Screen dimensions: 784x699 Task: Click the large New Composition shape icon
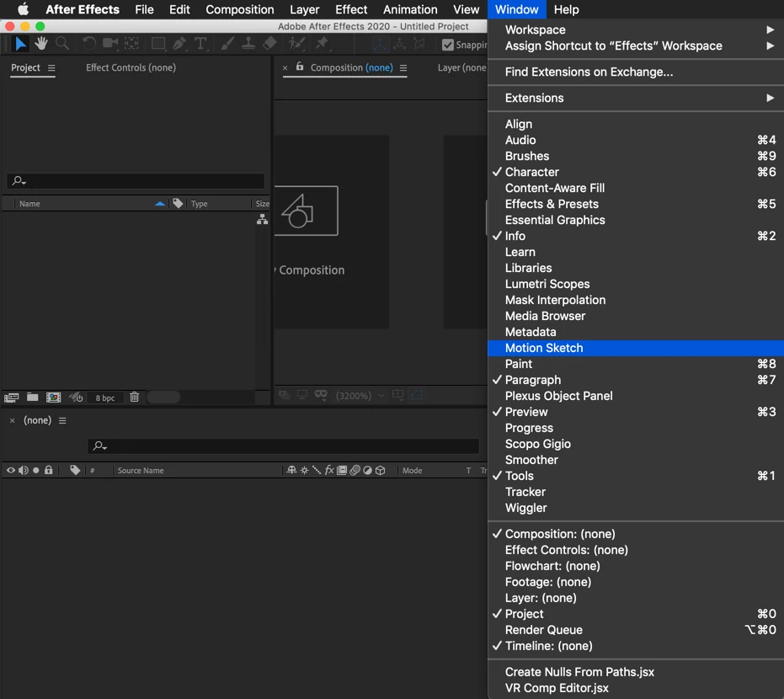point(298,211)
